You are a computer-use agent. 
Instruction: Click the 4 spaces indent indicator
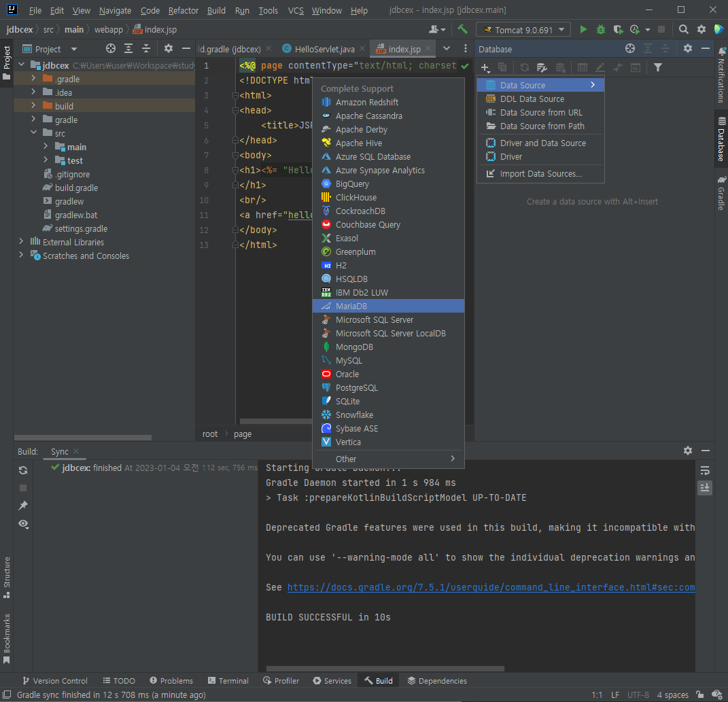point(672,695)
